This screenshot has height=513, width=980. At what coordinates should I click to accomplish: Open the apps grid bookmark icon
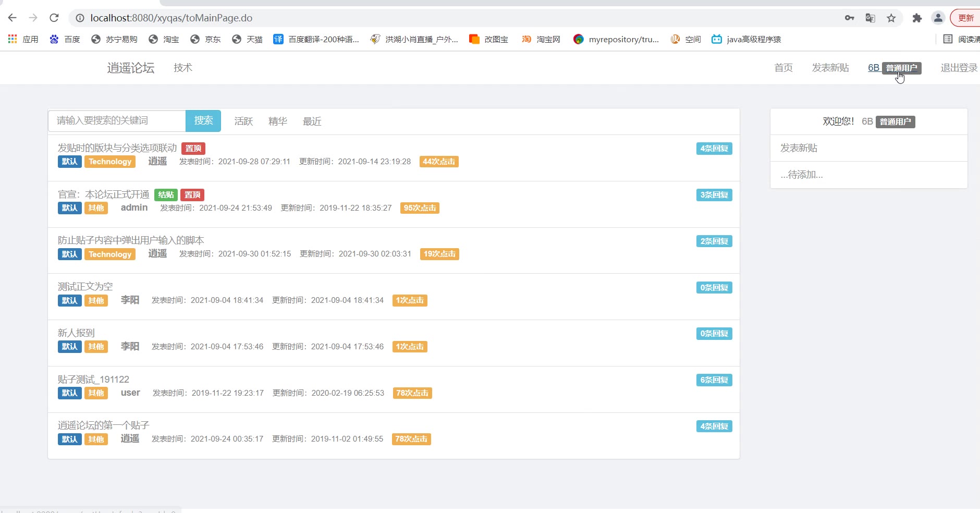pos(13,39)
